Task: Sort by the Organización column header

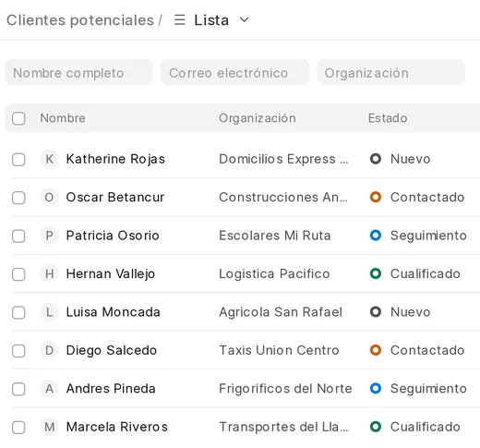Action: tap(258, 118)
